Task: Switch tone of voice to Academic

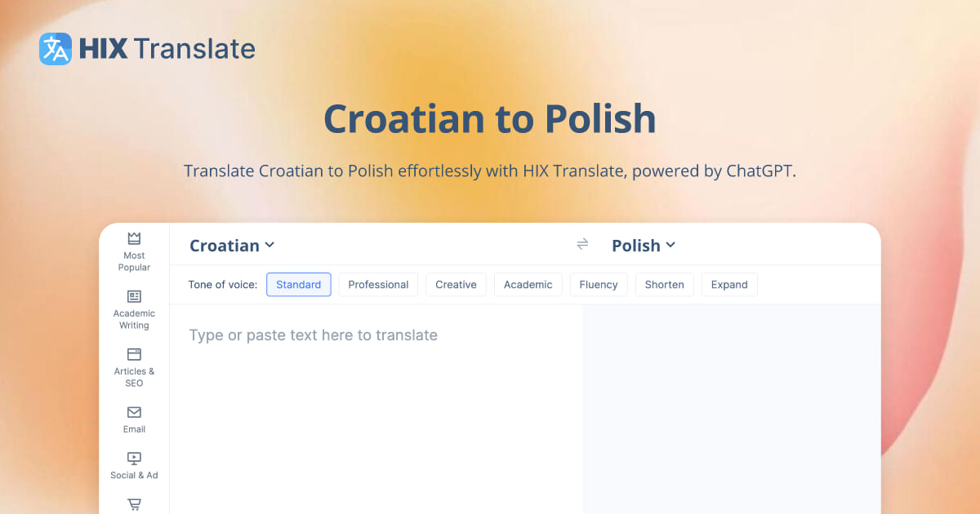Action: point(528,284)
